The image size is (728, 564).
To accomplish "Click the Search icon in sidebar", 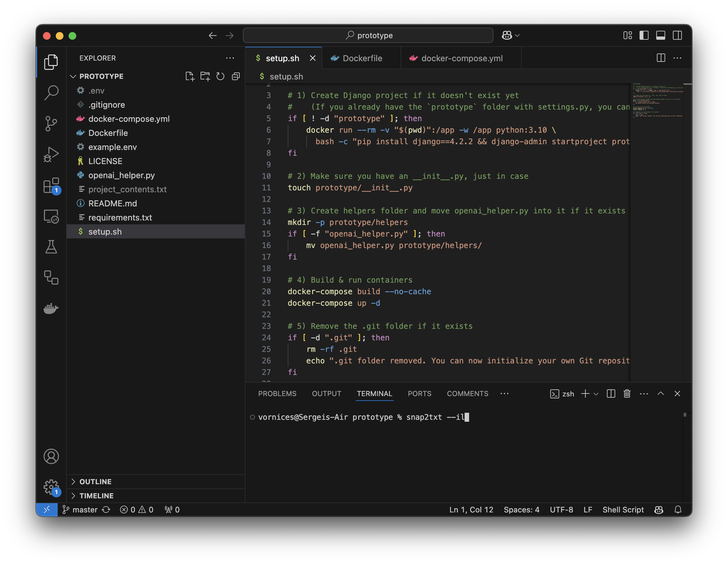I will coord(51,92).
